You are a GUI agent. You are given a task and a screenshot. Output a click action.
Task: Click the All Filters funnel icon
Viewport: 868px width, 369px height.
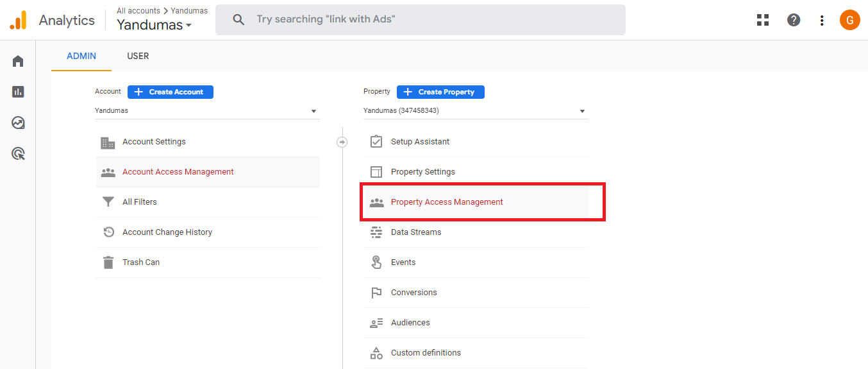coord(108,202)
